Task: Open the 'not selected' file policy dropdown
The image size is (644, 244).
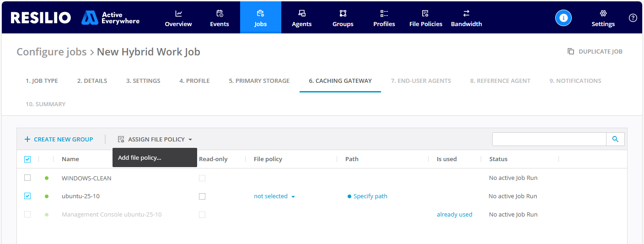Action: [x=274, y=196]
